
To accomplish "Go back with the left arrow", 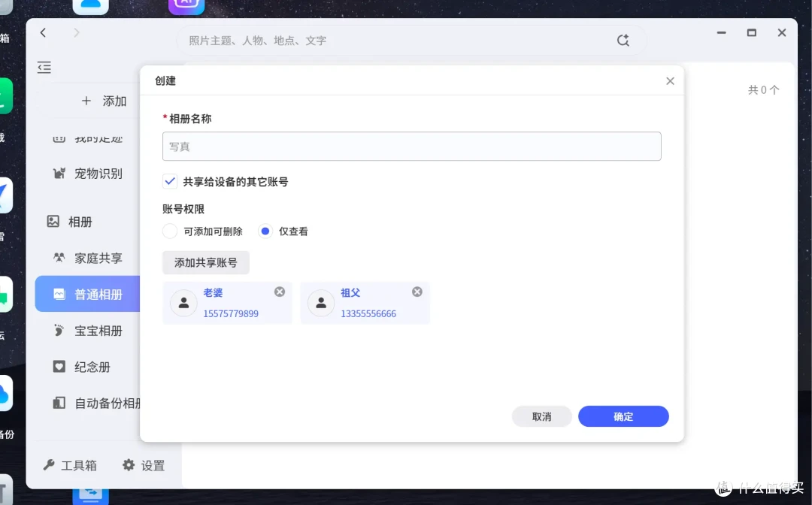I will point(43,32).
